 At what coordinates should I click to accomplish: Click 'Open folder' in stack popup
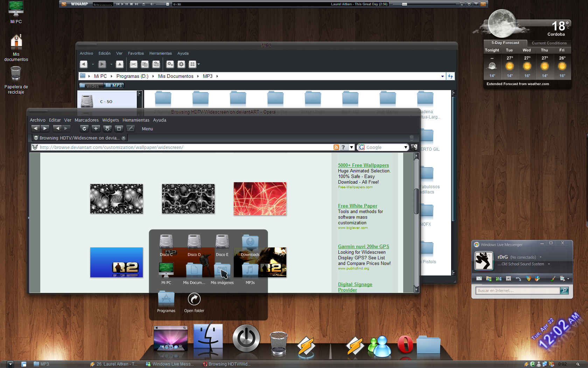point(194,302)
